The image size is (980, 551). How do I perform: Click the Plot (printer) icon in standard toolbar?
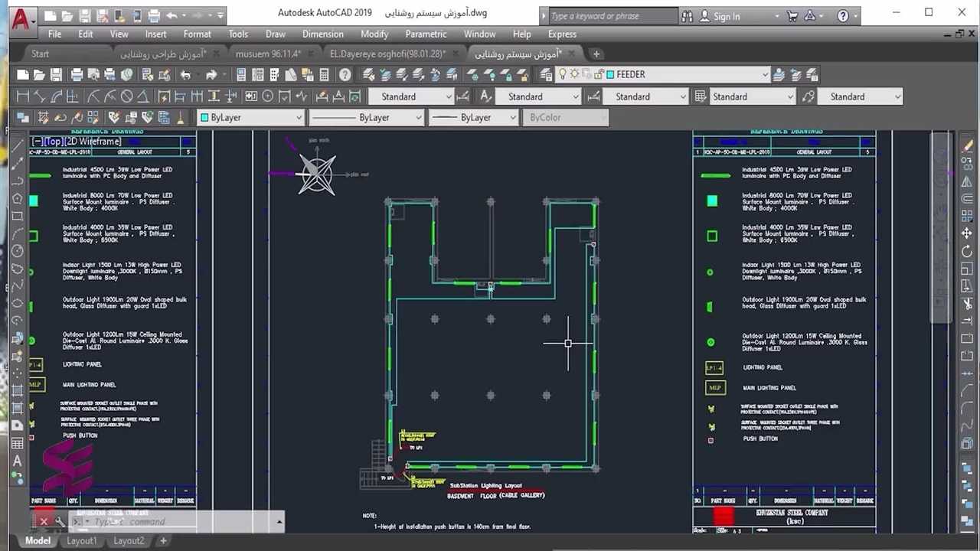click(77, 75)
